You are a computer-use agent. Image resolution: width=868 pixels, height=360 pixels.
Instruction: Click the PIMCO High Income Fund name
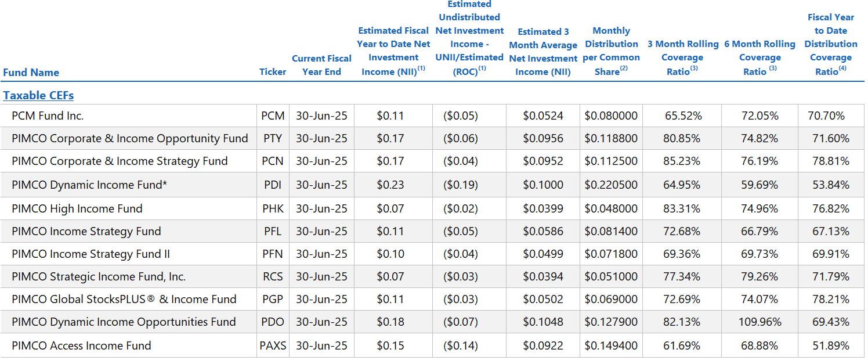click(77, 208)
